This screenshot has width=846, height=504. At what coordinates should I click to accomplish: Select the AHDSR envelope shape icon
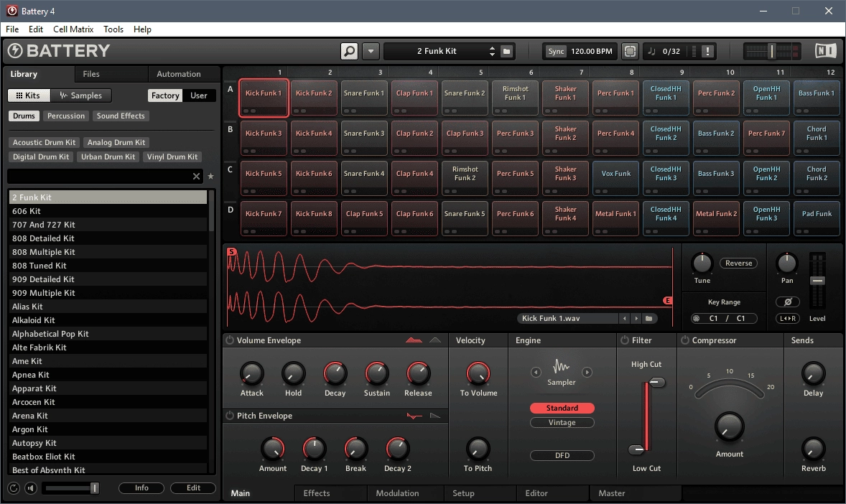(x=414, y=340)
